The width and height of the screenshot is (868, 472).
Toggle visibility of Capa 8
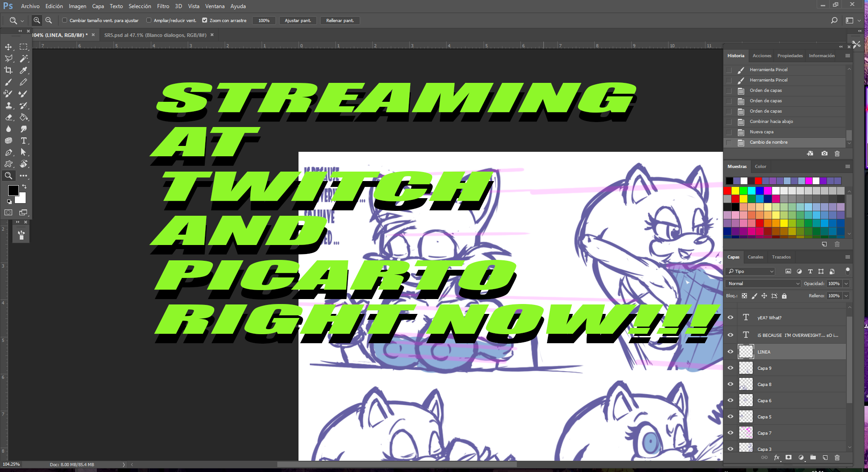pos(730,384)
